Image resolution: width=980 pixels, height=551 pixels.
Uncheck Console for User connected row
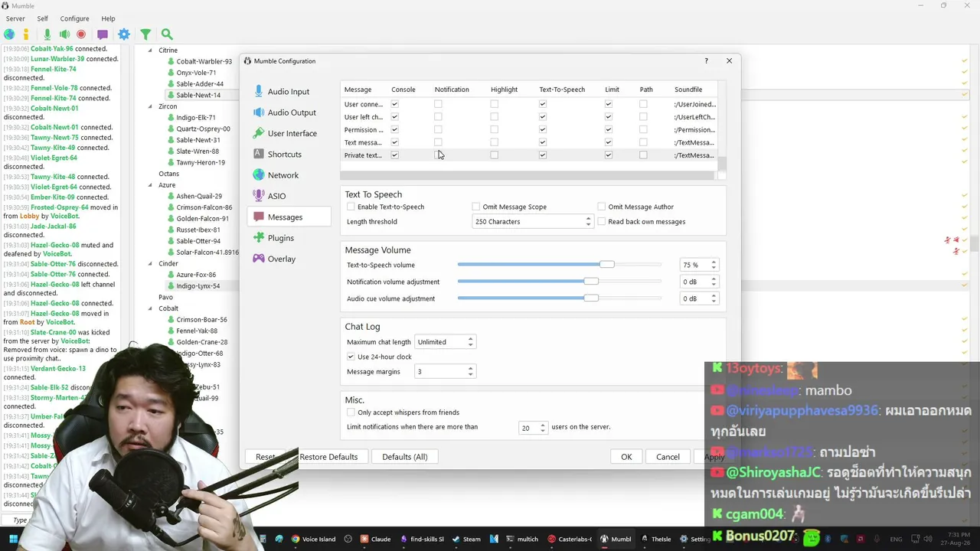(395, 104)
